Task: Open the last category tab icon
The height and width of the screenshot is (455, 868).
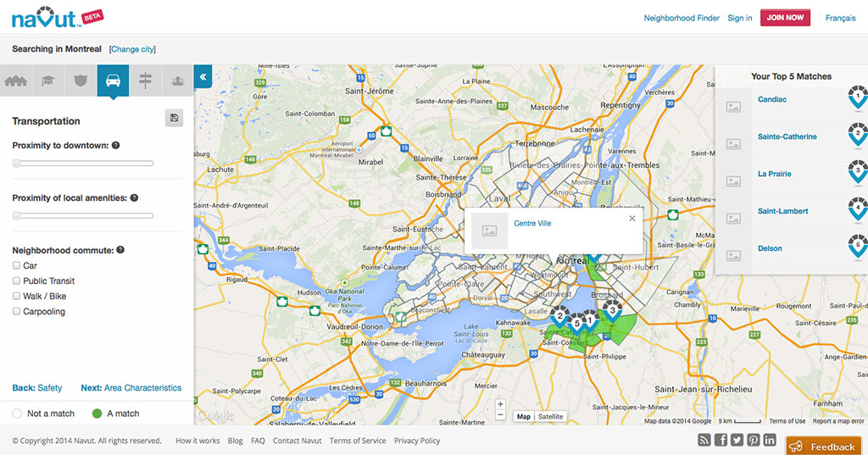Action: click(177, 80)
